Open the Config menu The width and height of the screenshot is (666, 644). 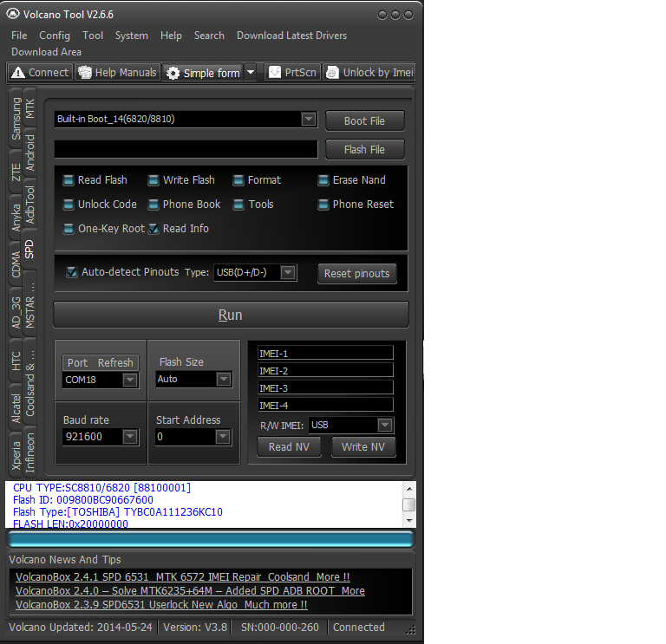click(55, 36)
